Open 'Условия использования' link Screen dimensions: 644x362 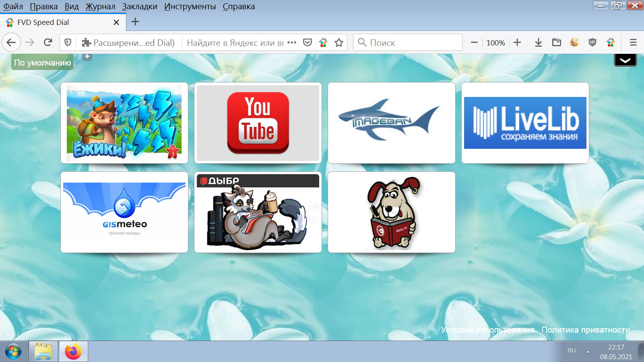487,330
